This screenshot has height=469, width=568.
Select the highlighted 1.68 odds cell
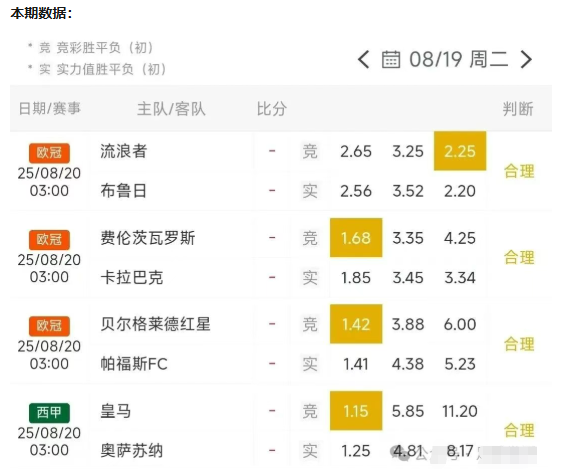coord(356,238)
